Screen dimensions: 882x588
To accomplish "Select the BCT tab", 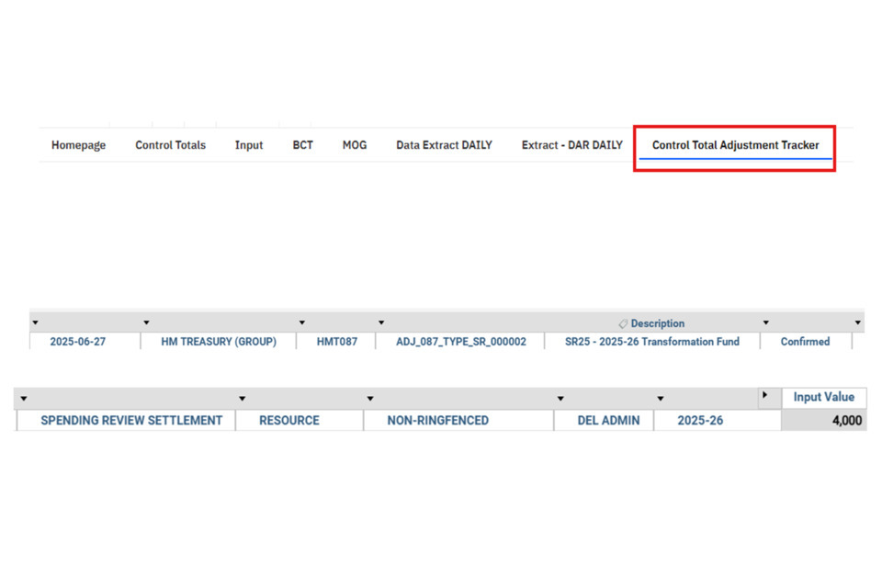I will [302, 145].
